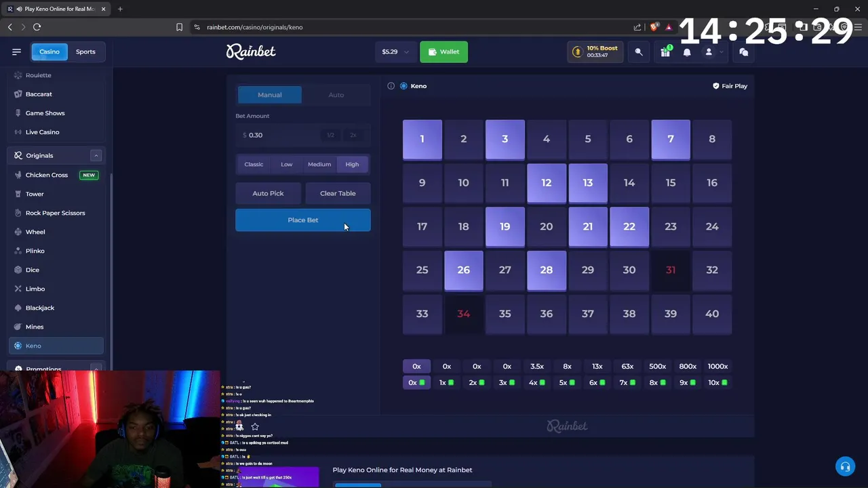Open Wheel game in sidebar

click(56, 232)
